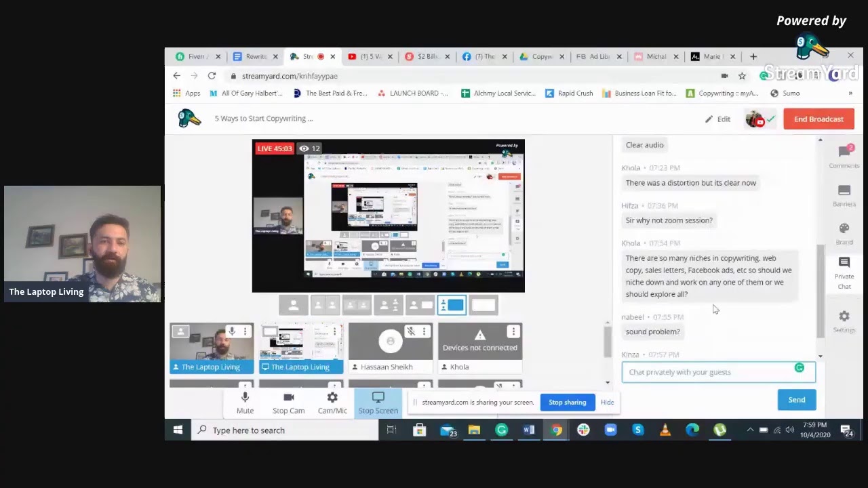
Task: Click the guest cards scrollbar
Action: [x=608, y=342]
